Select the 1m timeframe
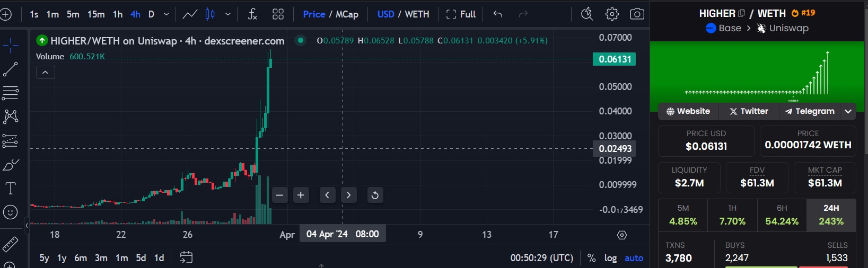The image size is (868, 268). [x=52, y=14]
